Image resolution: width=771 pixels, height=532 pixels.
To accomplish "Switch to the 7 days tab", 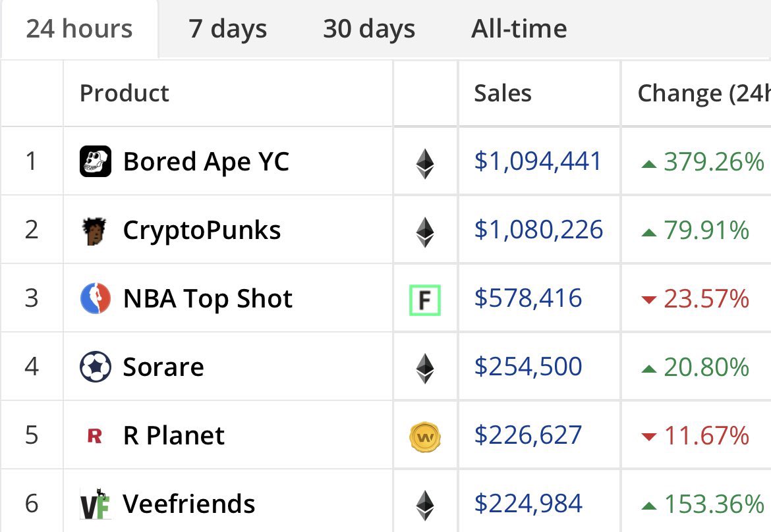I will click(227, 29).
